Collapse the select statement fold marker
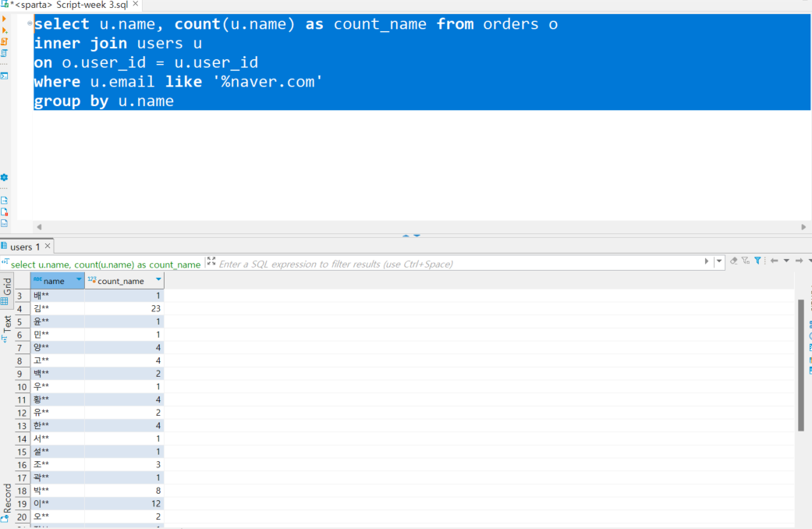The height and width of the screenshot is (529, 812). [30, 23]
